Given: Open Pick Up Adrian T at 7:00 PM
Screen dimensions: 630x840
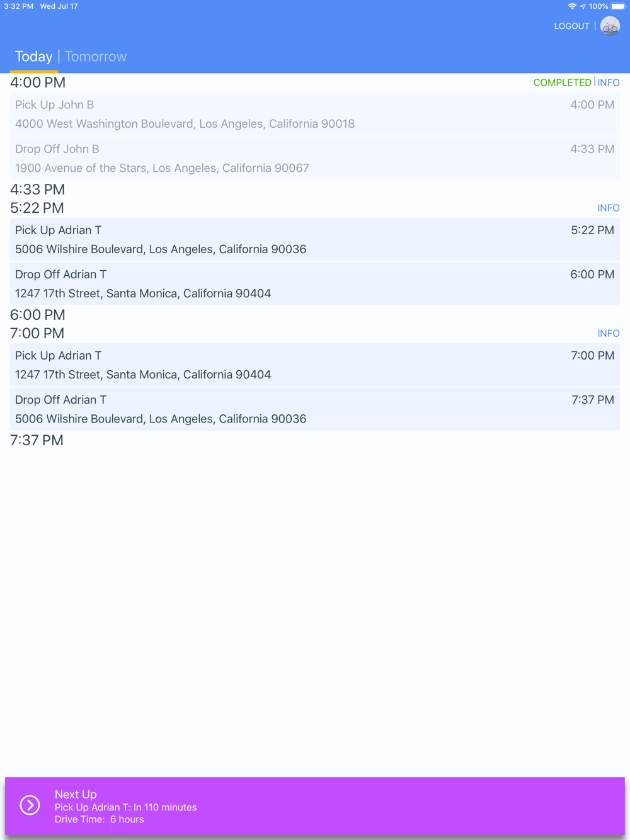Looking at the screenshot, I should click(x=314, y=365).
